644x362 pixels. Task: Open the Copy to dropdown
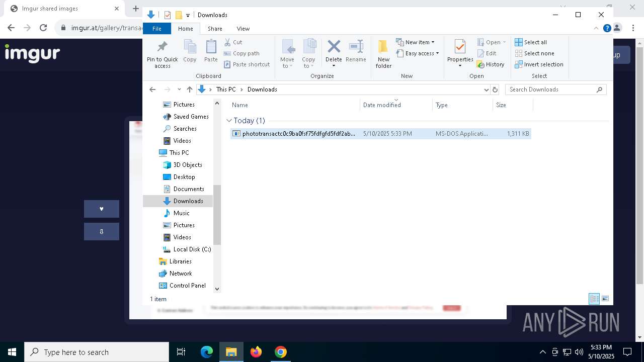(308, 54)
